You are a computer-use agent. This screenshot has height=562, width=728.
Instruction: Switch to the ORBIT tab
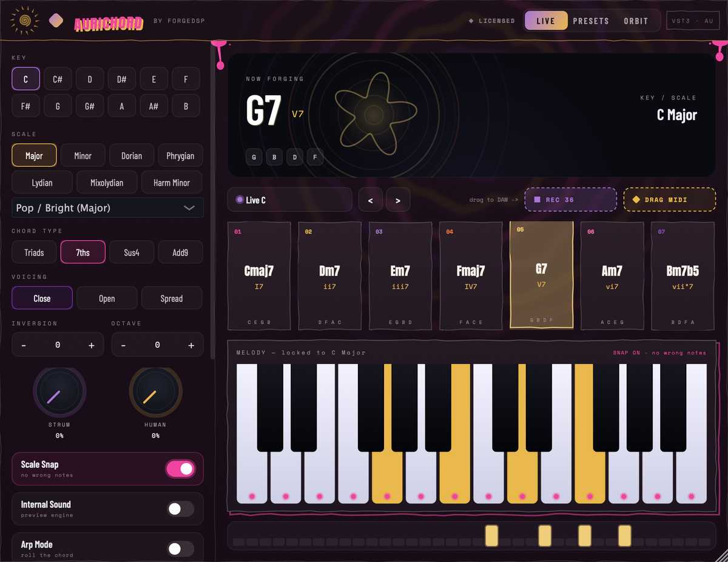[x=636, y=21]
